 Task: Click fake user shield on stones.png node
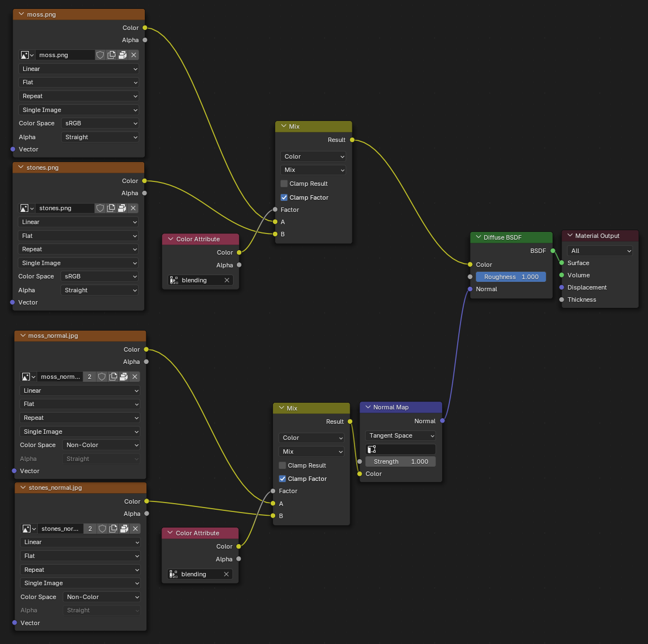pyautogui.click(x=100, y=208)
